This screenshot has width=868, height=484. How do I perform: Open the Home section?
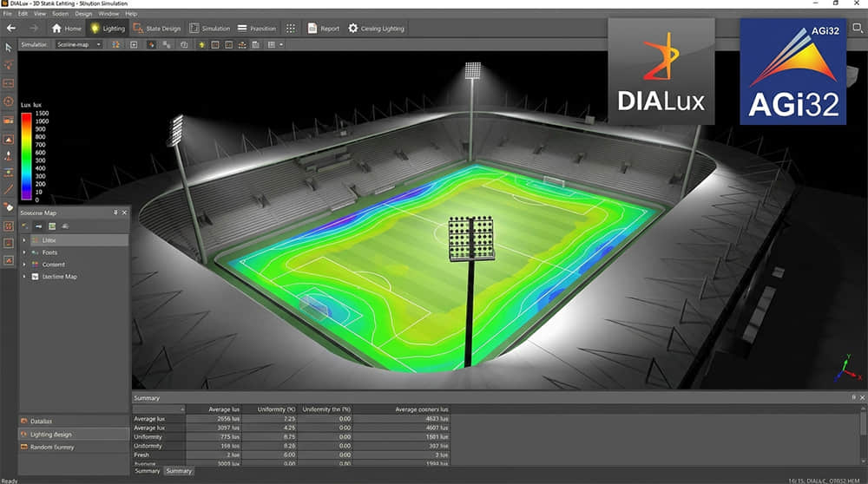67,29
